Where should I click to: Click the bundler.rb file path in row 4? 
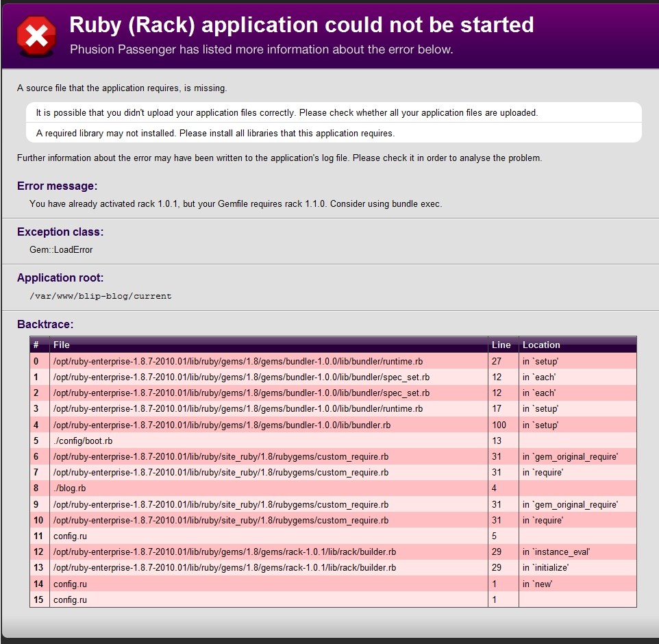click(222, 425)
